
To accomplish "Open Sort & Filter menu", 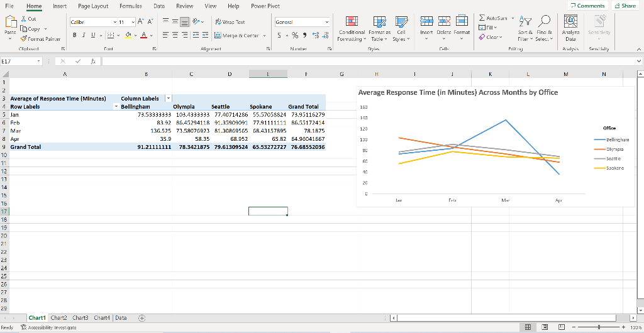I will 525,29.
